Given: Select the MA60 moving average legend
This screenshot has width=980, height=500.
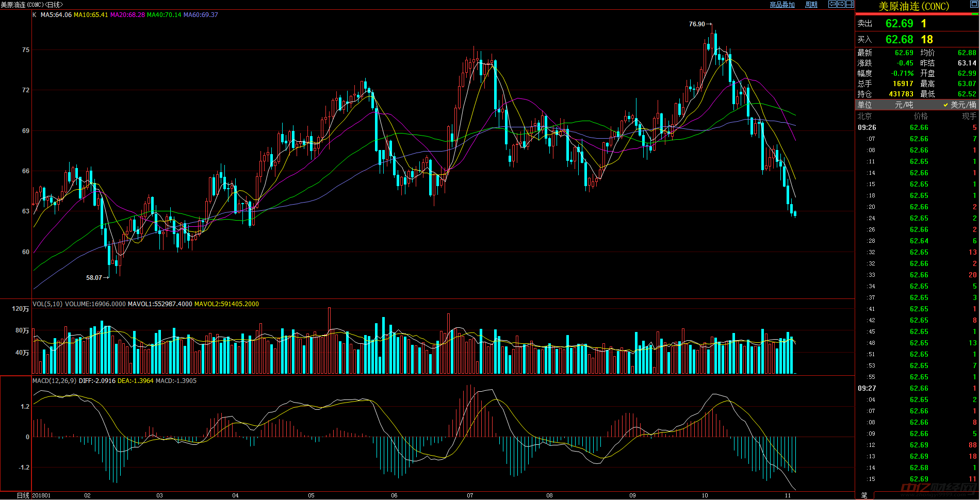Looking at the screenshot, I should tap(201, 15).
